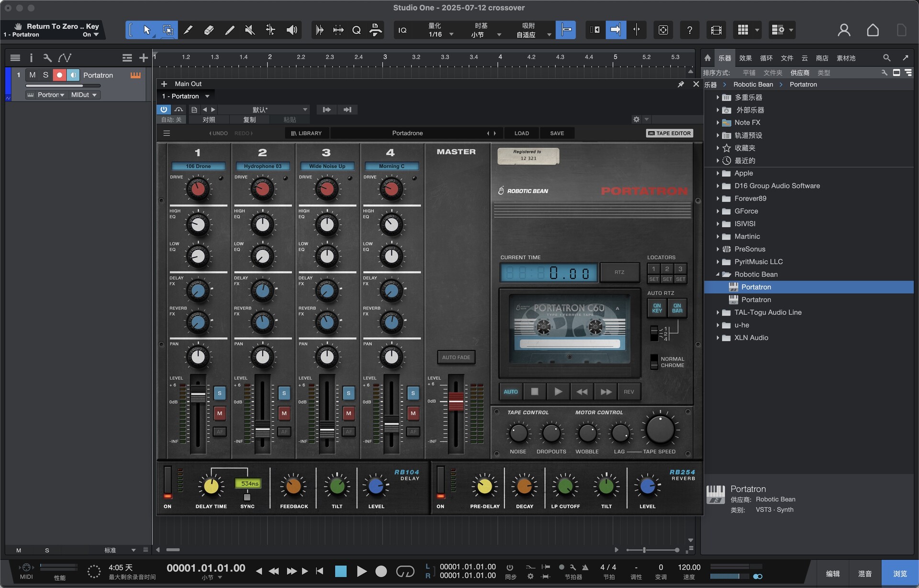The image size is (919, 588).
Task: Open the plugin hamburger menu
Action: pos(167,133)
